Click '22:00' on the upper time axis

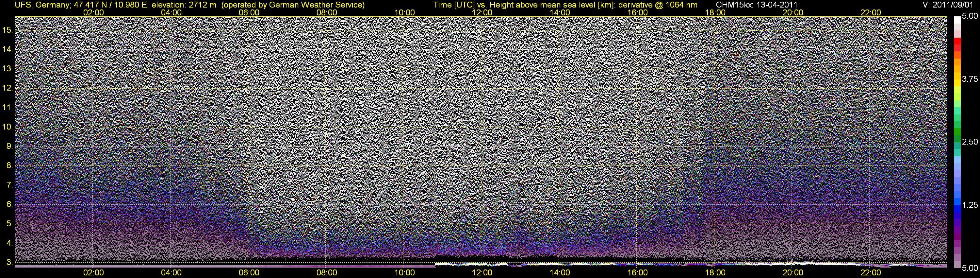click(871, 12)
